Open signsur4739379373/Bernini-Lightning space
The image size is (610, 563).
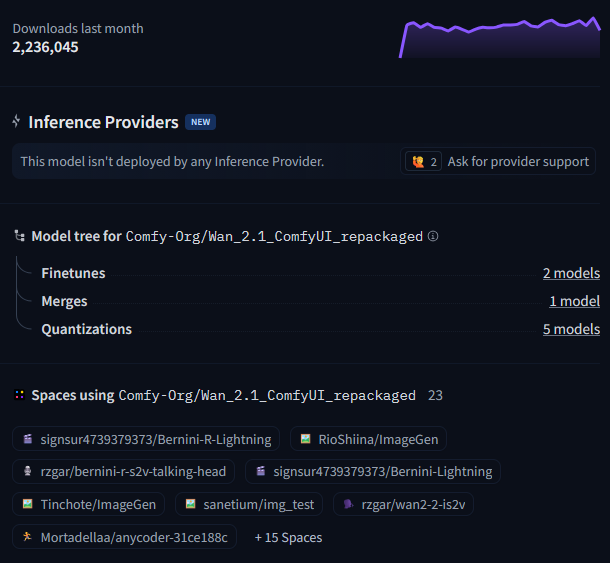tap(373, 471)
